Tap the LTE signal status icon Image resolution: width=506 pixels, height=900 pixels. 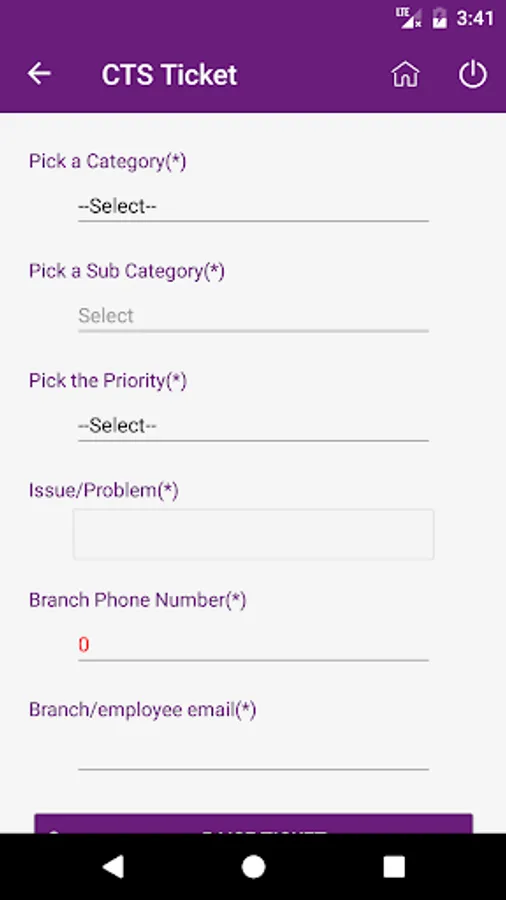(x=408, y=18)
